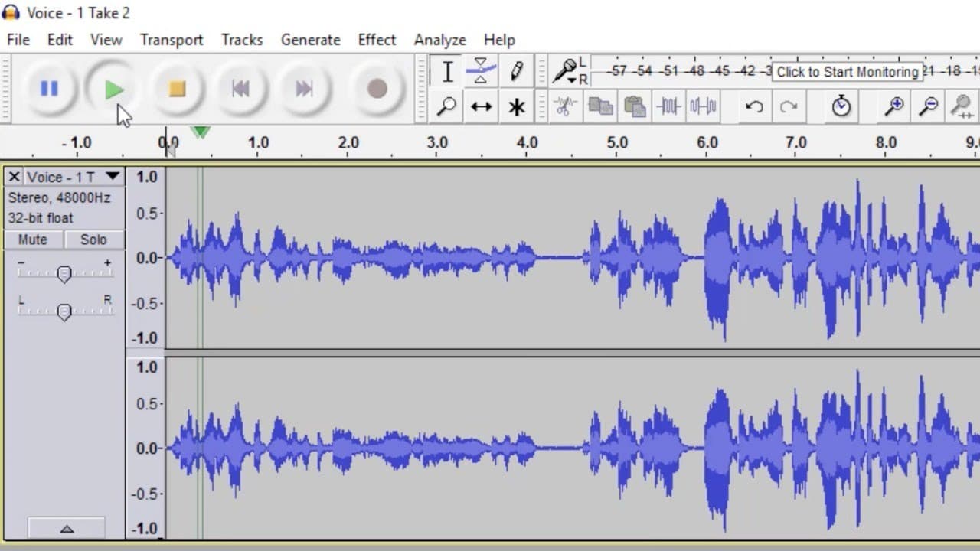Click the green playhead marker on timeline

pyautogui.click(x=201, y=132)
